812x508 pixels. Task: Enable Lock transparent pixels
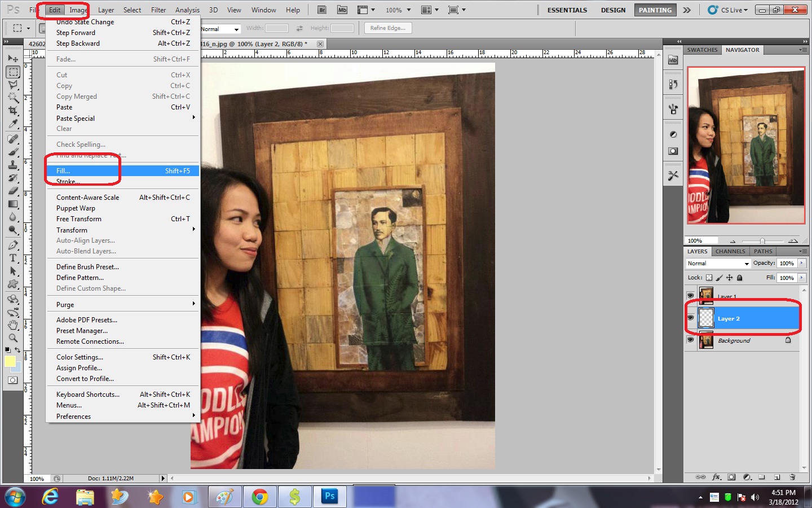tap(708, 278)
